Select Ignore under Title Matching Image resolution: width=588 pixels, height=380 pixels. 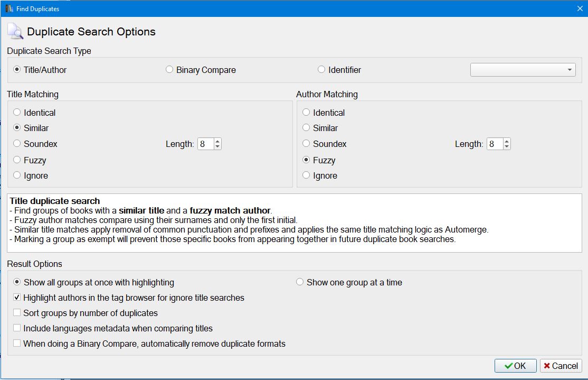[x=17, y=175]
